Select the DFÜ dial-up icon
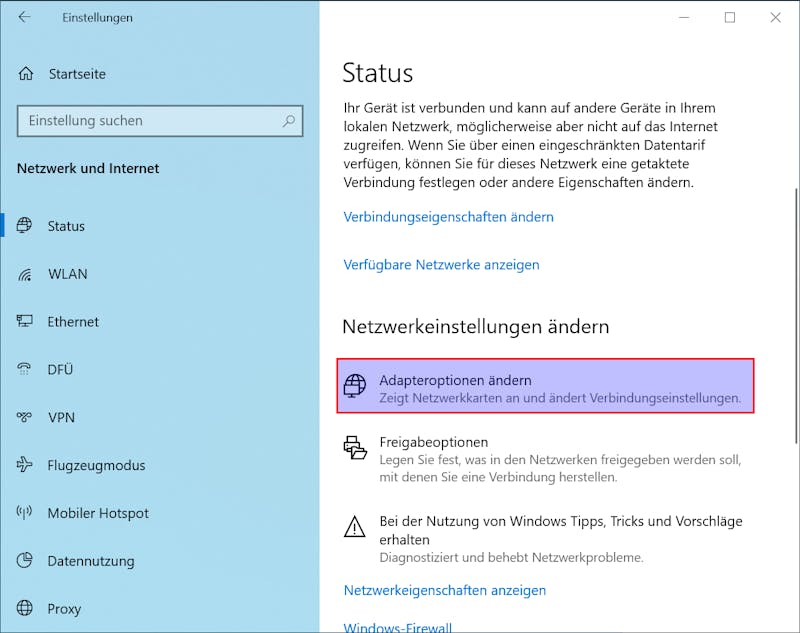The width and height of the screenshot is (800, 633). tap(24, 369)
